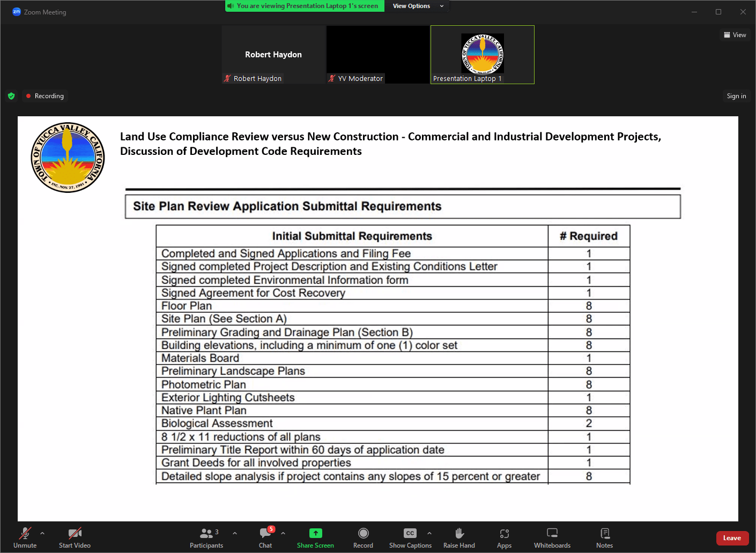This screenshot has width=756, height=553.
Task: Open the green encryption shield icon
Action: (11, 96)
